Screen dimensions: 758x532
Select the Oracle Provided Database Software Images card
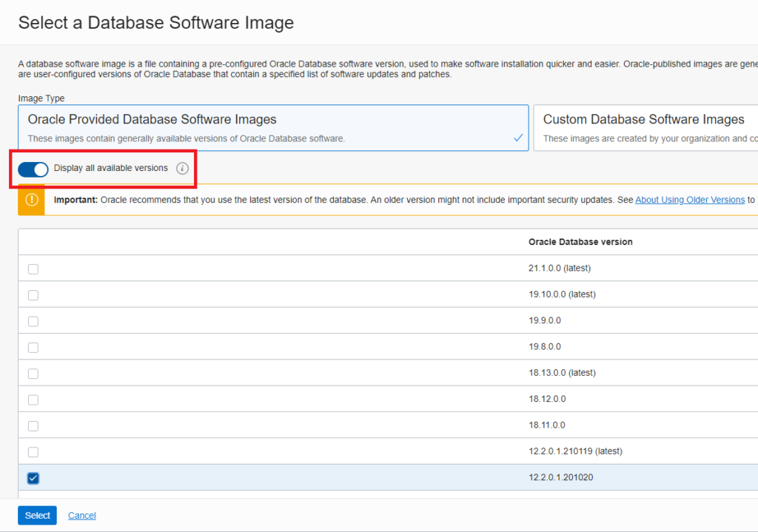pyautogui.click(x=273, y=128)
